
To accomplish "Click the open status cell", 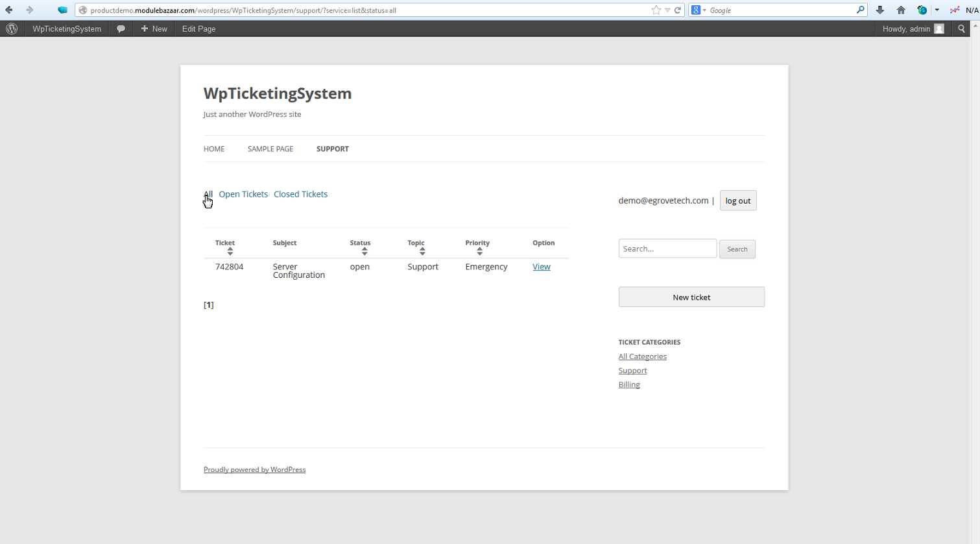I will (360, 267).
